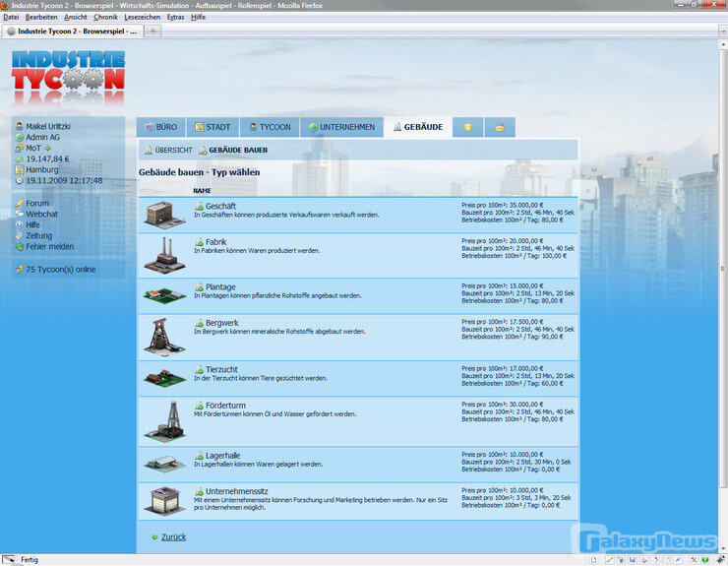Open the Chronik menu
Viewport: 728px width, 566px height.
click(x=105, y=17)
